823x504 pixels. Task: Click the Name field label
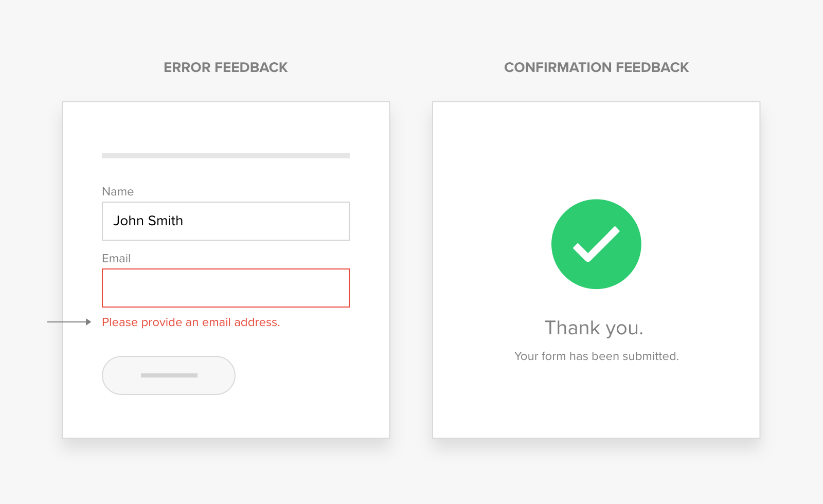point(118,191)
